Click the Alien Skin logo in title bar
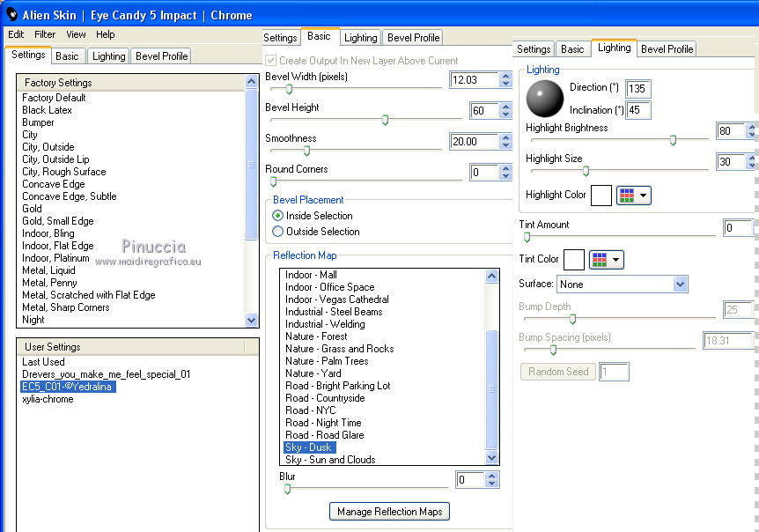The width and height of the screenshot is (759, 532). 11,14
